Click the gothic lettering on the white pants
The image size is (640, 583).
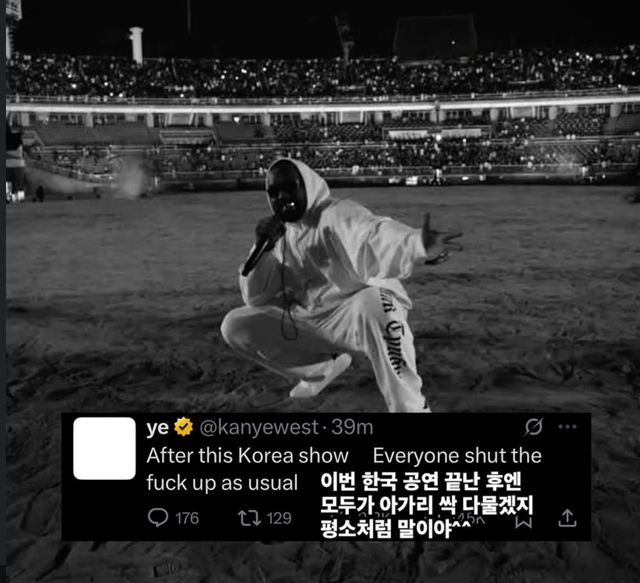click(394, 333)
